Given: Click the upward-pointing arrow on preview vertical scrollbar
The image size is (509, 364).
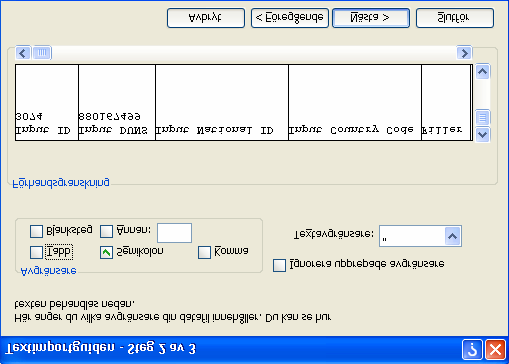Looking at the screenshot, I should pyautogui.click(x=483, y=72).
